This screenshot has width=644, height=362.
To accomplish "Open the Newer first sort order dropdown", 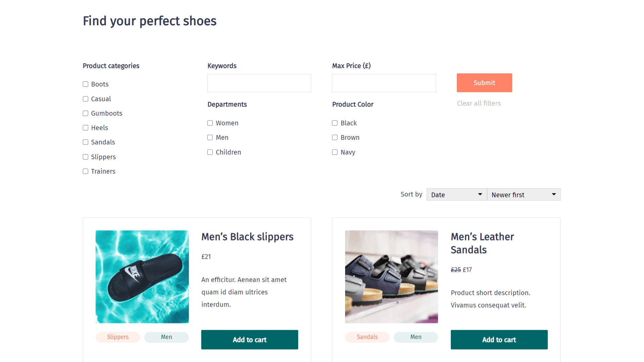I will coord(524,194).
